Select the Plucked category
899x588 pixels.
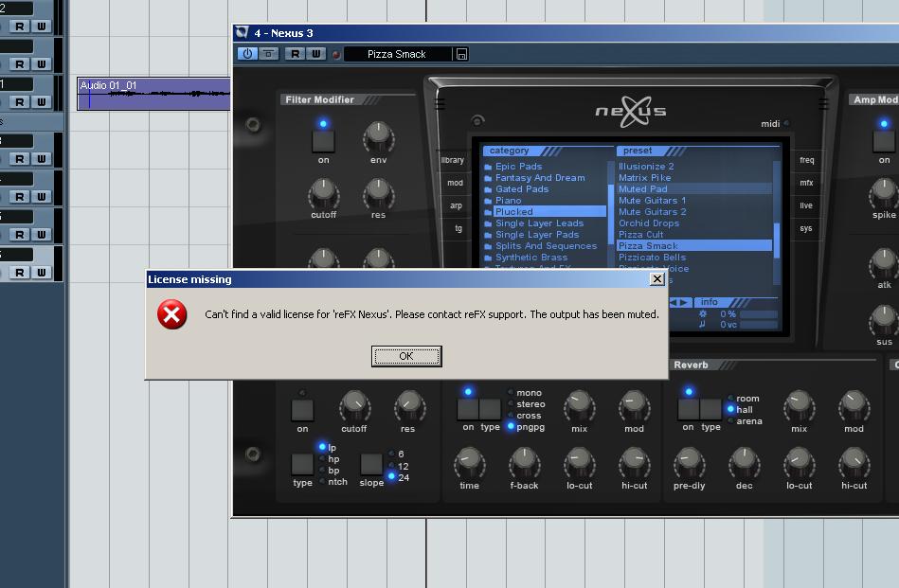545,211
